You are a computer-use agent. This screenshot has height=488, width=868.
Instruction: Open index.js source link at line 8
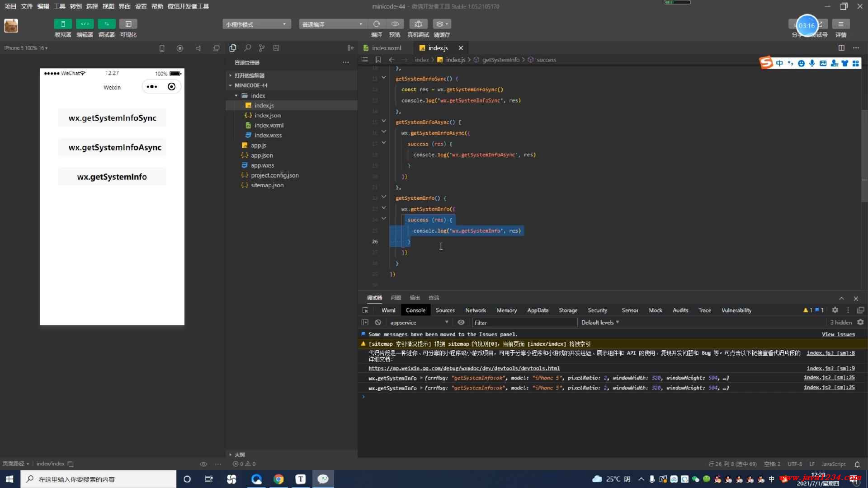(x=830, y=353)
